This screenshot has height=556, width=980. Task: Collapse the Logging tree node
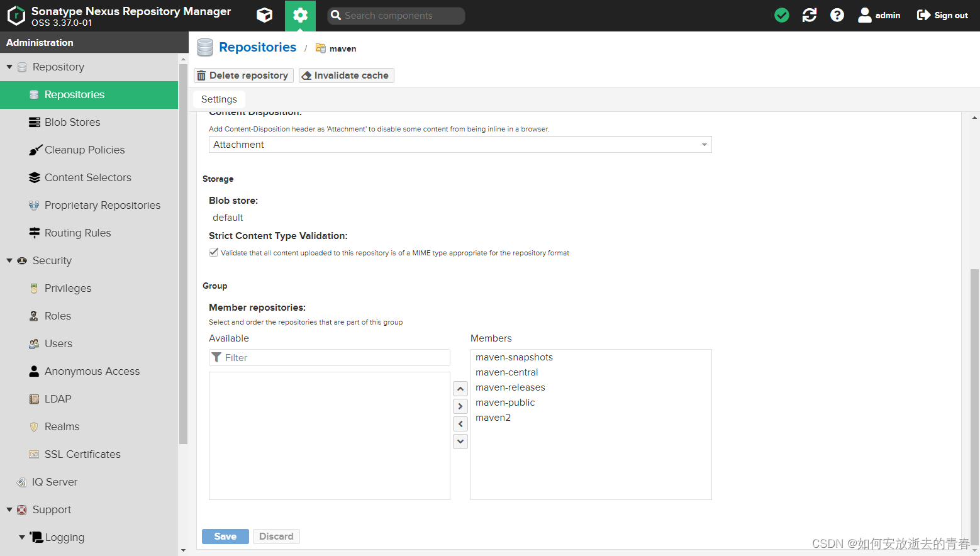22,537
